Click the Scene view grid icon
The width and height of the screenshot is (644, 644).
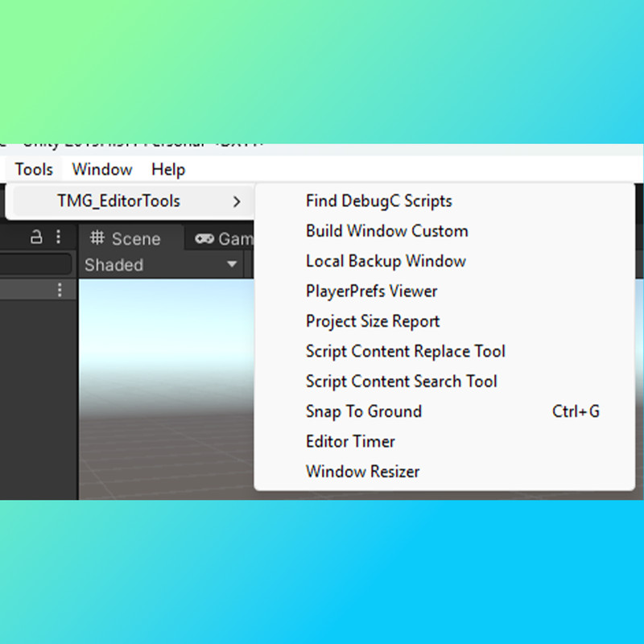pos(98,238)
